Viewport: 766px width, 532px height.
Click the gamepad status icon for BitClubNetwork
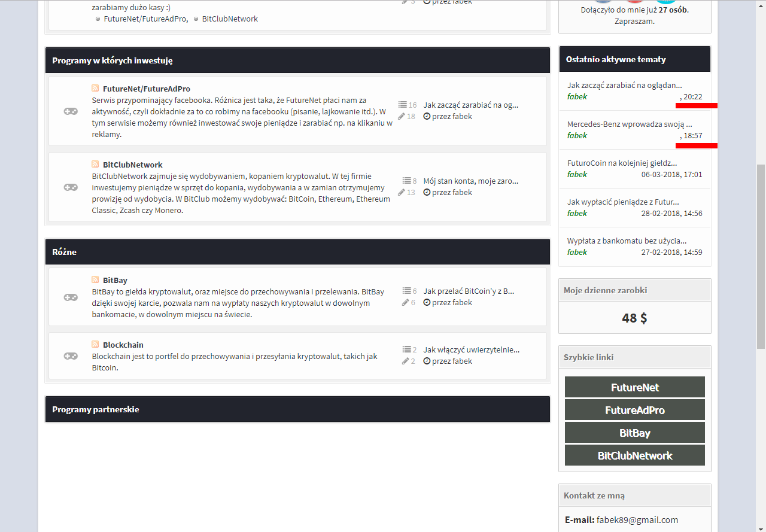[x=71, y=187]
